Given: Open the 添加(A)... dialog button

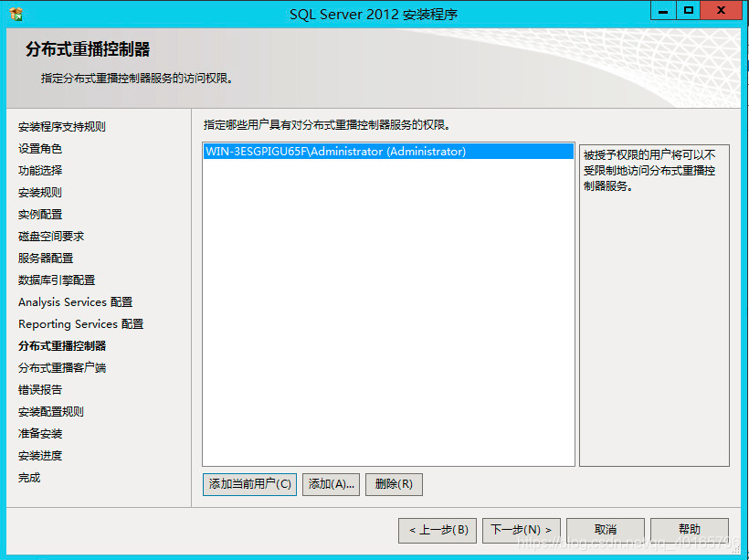Looking at the screenshot, I should pyautogui.click(x=331, y=484).
